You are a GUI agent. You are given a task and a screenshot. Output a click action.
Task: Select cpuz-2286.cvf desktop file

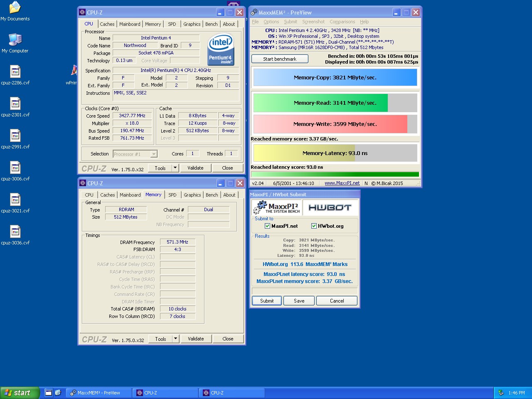coord(15,75)
